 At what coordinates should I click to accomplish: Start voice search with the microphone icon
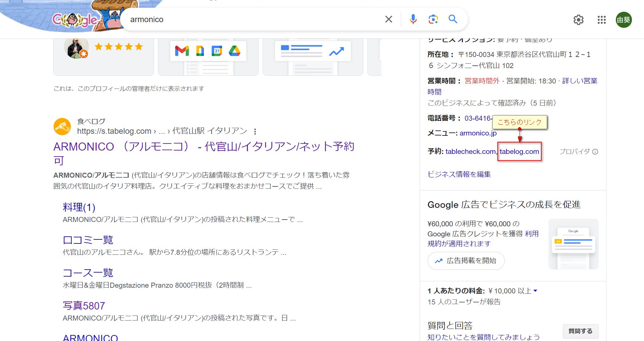pos(413,19)
